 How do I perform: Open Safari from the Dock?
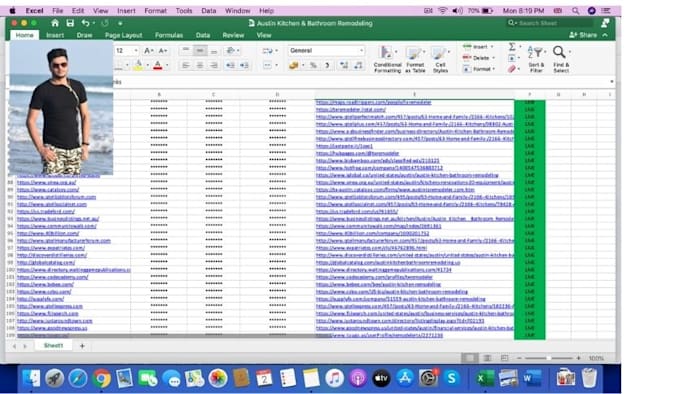tap(78, 378)
